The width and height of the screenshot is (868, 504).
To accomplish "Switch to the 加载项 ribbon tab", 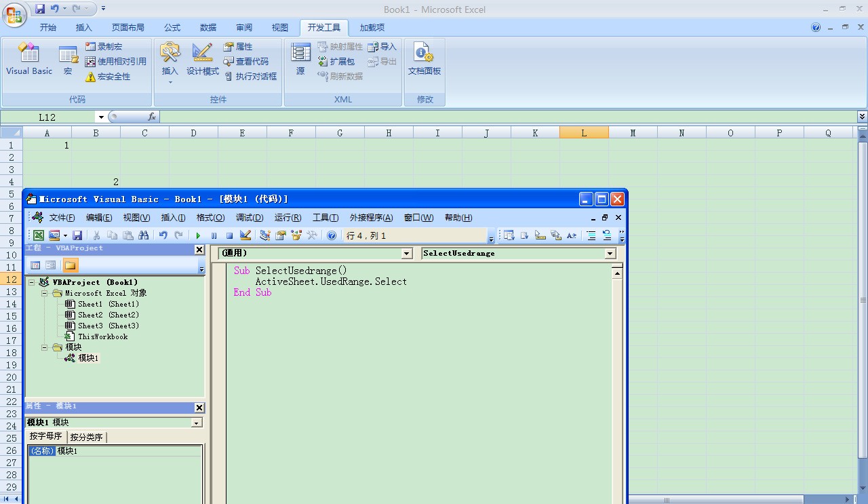I will click(x=372, y=28).
